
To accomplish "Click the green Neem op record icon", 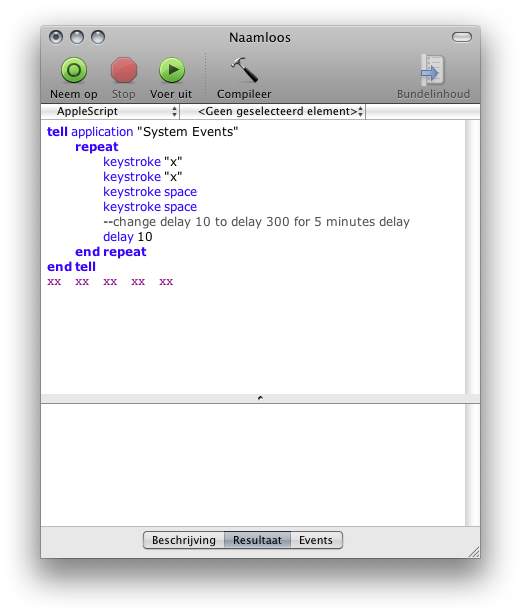I will point(74,70).
